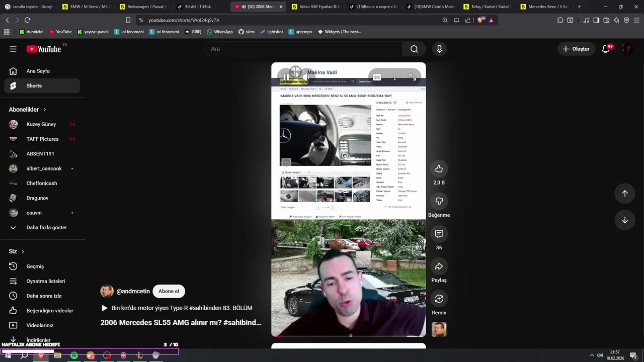Click the magnifier search button
The width and height of the screenshot is (644, 362).
(414, 49)
